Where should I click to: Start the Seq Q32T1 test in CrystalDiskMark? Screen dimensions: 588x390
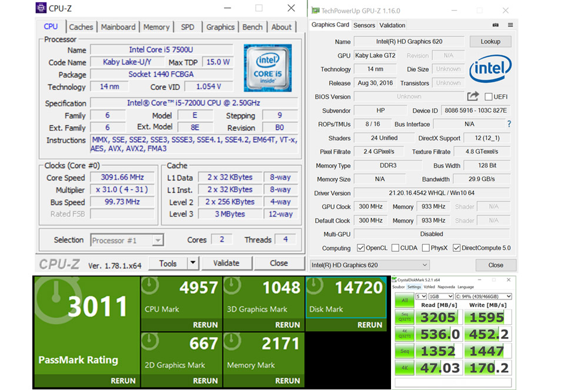pyautogui.click(x=405, y=317)
